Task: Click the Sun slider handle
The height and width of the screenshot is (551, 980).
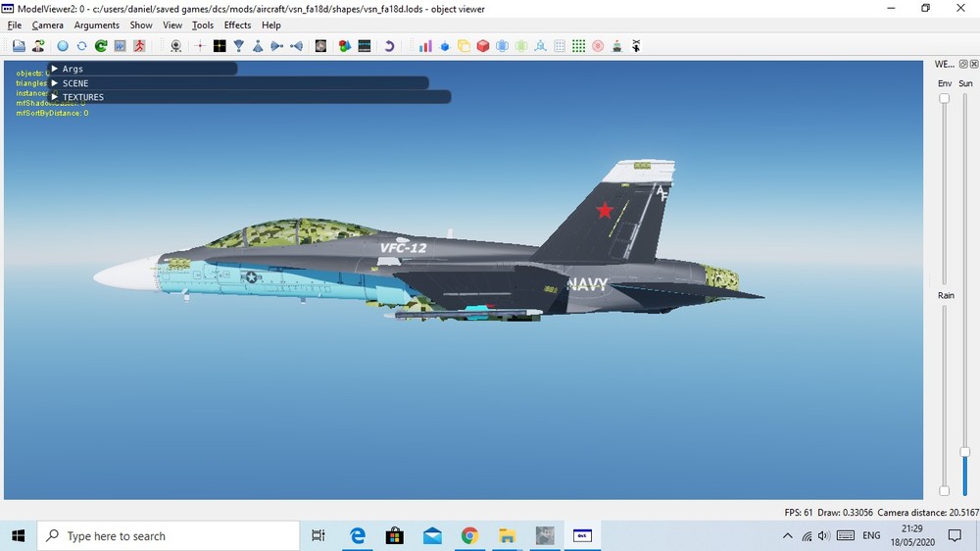Action: (x=965, y=452)
